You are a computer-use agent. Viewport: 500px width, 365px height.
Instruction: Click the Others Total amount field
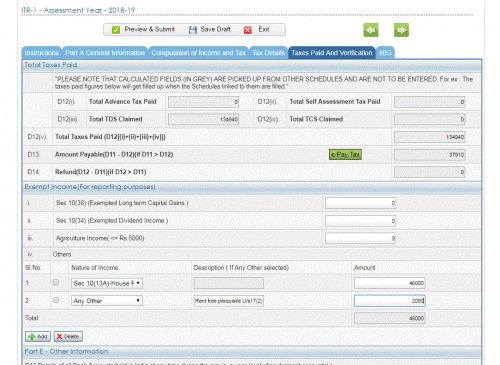390,318
